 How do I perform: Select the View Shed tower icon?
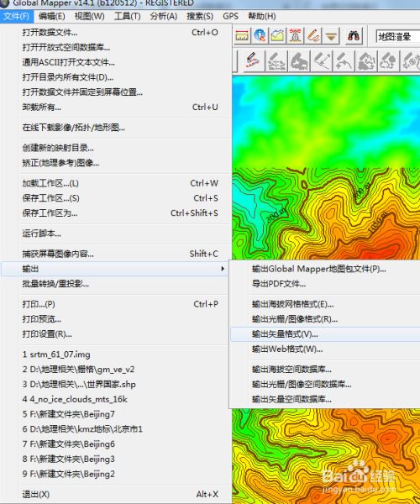295,35
